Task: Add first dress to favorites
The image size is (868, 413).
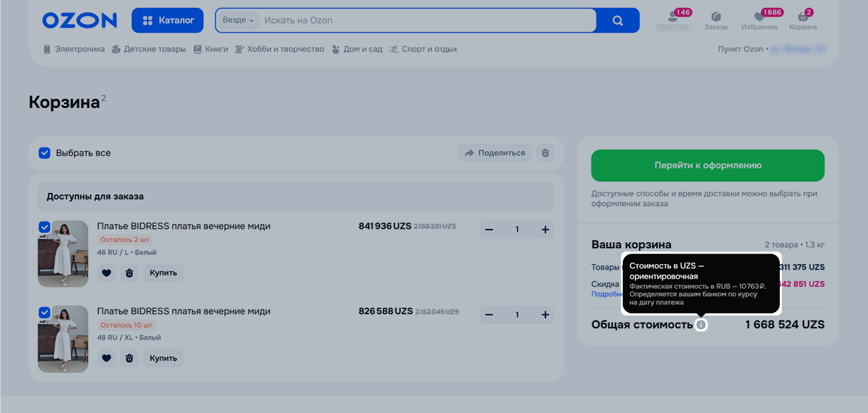Action: 106,273
